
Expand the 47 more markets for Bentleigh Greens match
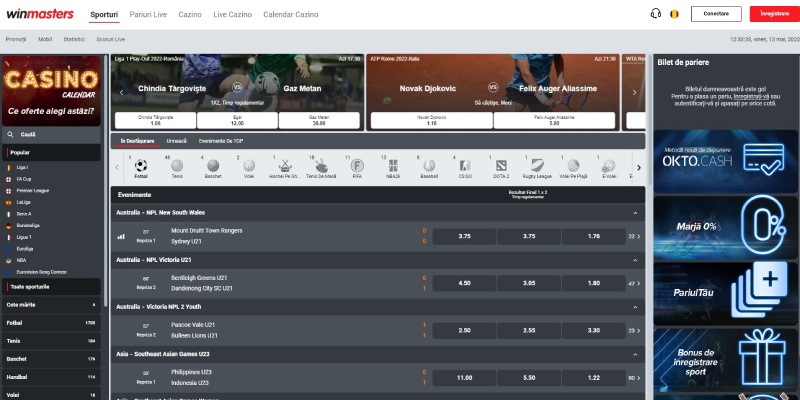click(634, 283)
